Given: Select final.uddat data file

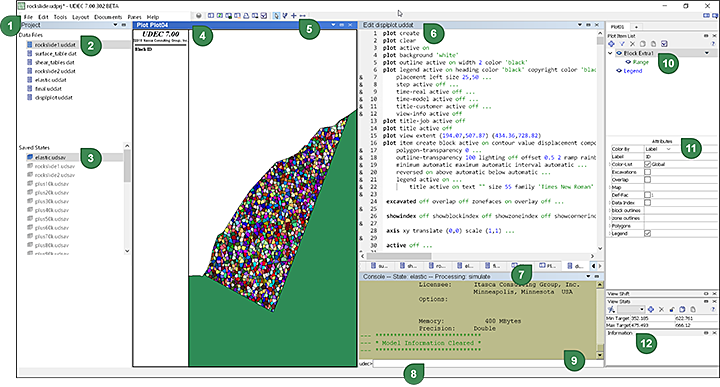Looking at the screenshot, I should pos(48,89).
